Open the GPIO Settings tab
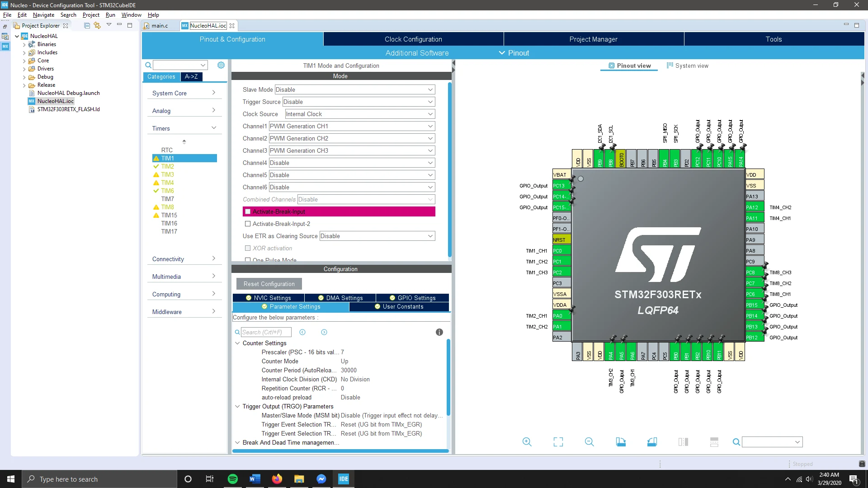 [413, 298]
